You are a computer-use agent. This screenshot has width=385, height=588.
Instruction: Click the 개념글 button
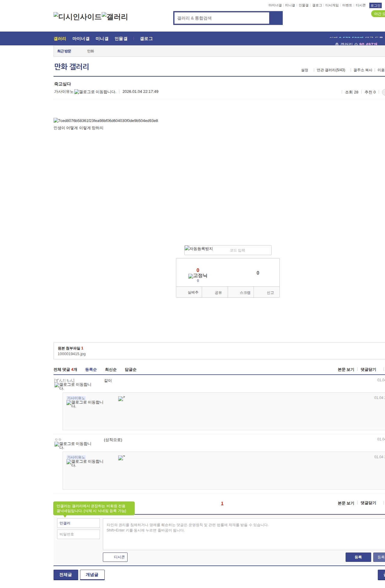(x=92, y=574)
